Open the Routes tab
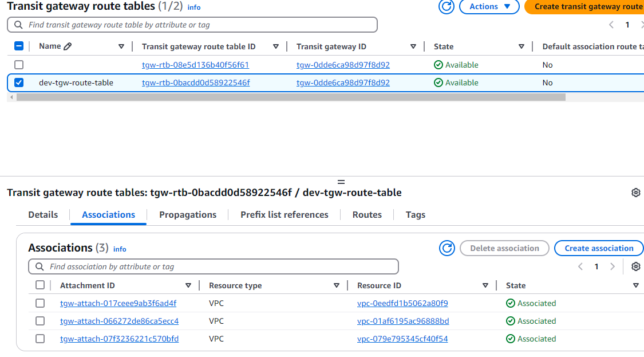The width and height of the screenshot is (644, 357). pos(367,215)
